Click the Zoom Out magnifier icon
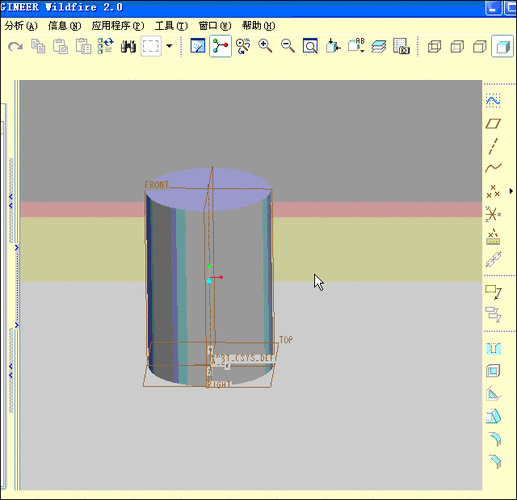 coord(288,46)
